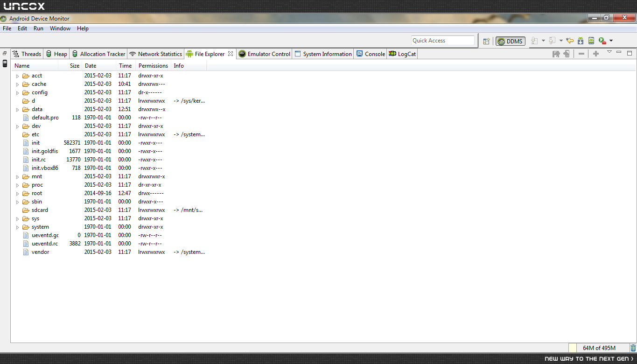637x364 pixels.
Task: Open the Help menu
Action: click(83, 28)
